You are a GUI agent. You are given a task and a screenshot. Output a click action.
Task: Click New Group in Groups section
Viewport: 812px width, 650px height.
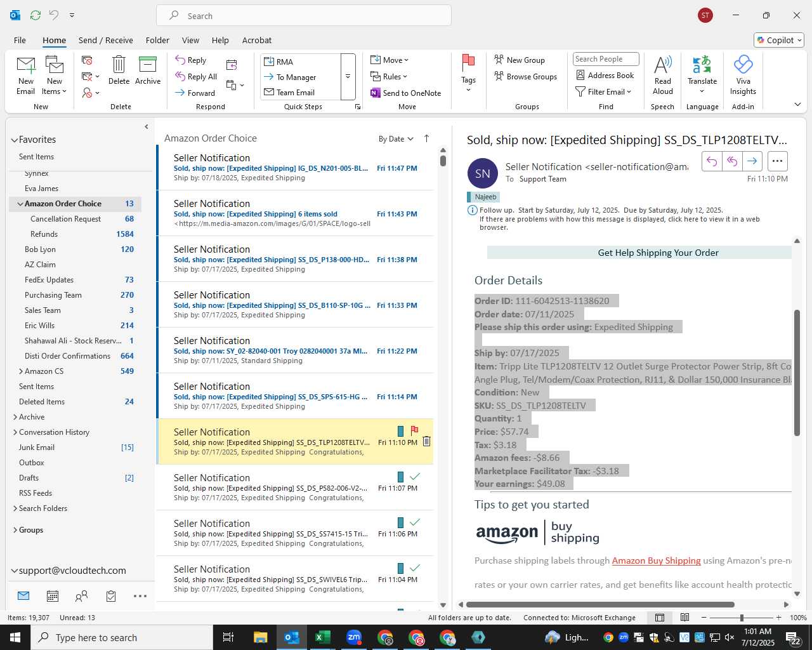click(520, 60)
